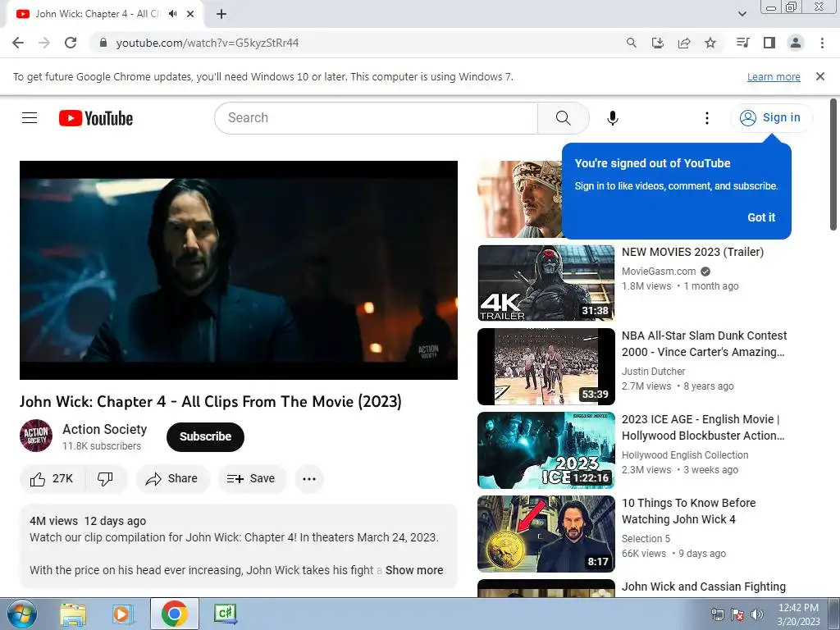The width and height of the screenshot is (840, 630).
Task: Select the Justin Dutcher channel name
Action: [x=653, y=372]
